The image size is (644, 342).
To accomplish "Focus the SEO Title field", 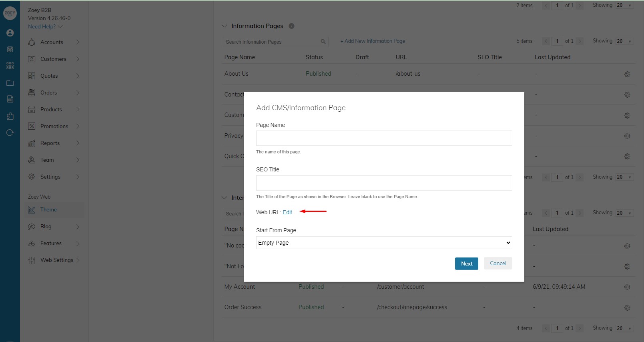I will [x=384, y=183].
